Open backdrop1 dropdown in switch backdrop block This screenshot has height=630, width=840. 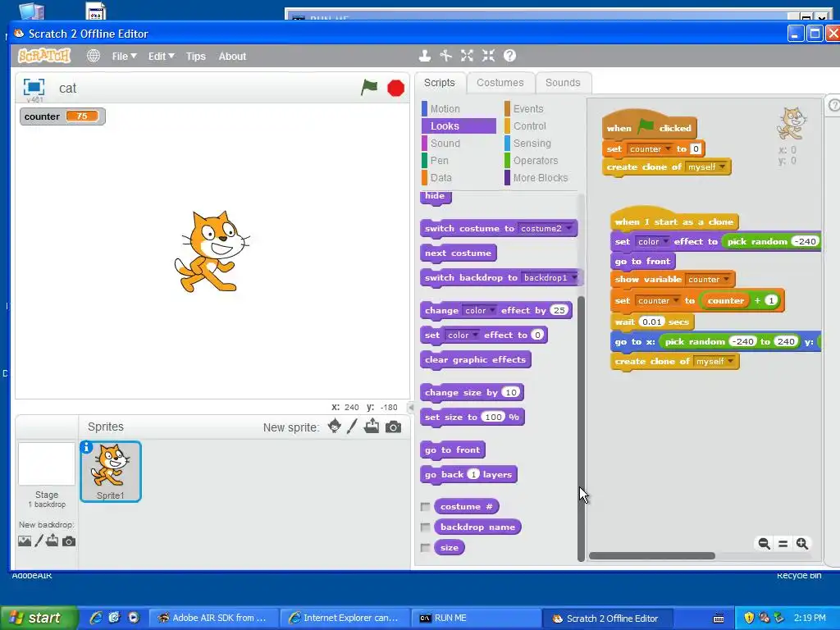[573, 277]
